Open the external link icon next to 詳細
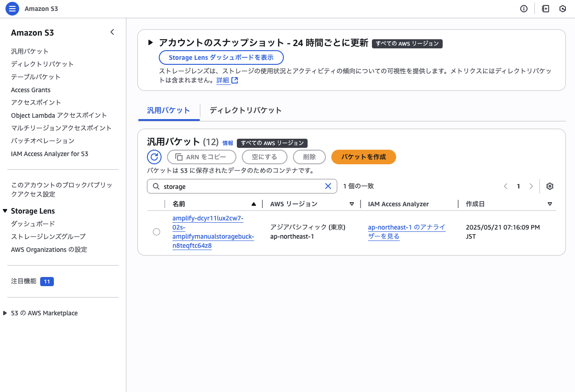Viewport: 575px width, 392px height. point(235,80)
